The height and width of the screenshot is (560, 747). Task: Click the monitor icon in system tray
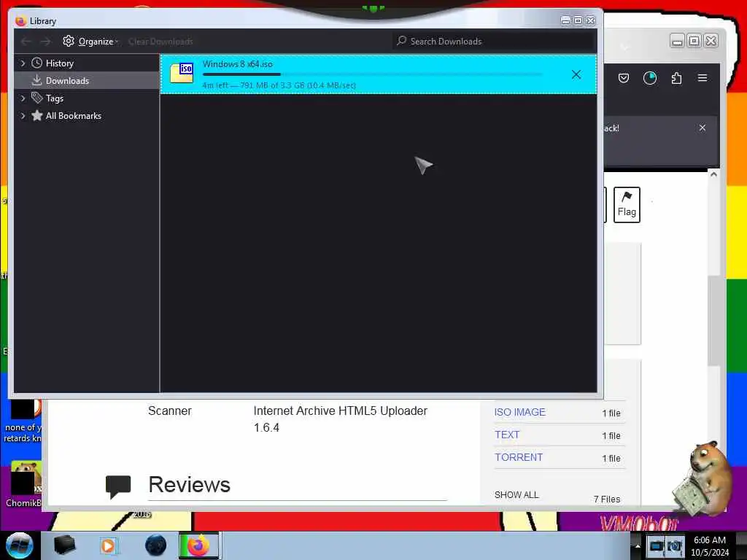pyautogui.click(x=656, y=546)
